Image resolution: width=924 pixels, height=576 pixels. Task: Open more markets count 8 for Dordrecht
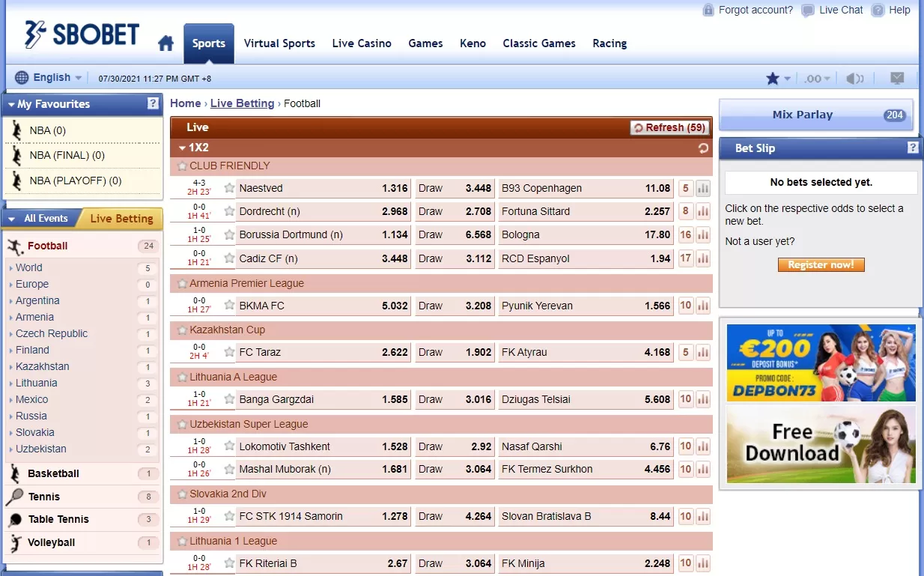point(686,212)
